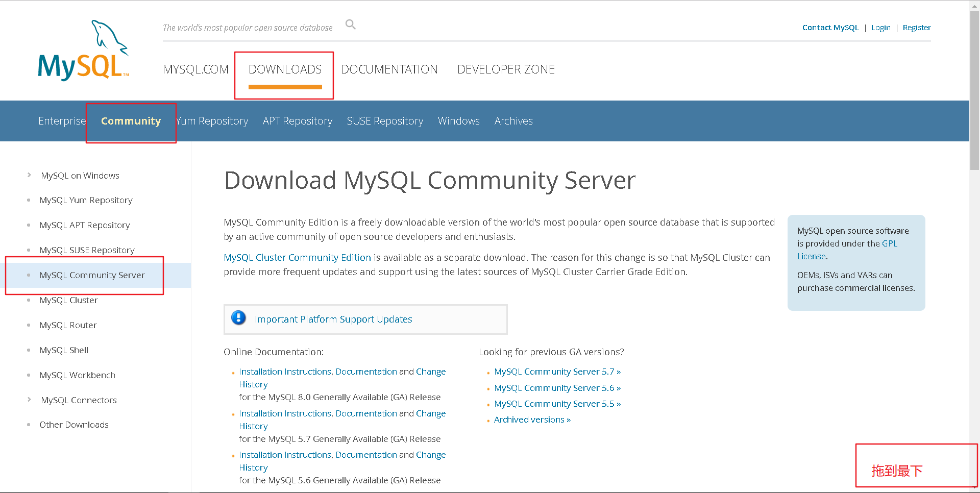Open the GPL License link
980x493 pixels.
[x=847, y=250]
